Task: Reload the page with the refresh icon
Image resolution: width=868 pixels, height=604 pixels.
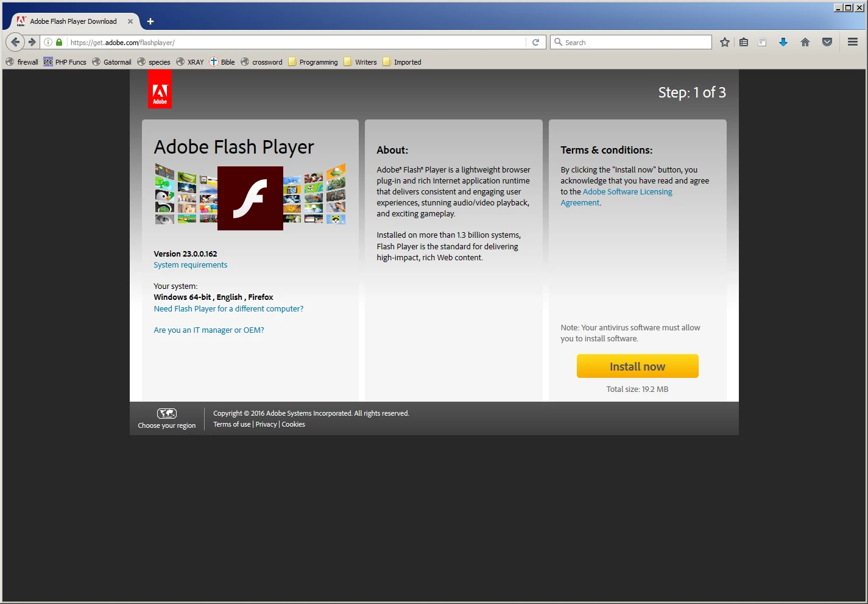Action: click(536, 42)
